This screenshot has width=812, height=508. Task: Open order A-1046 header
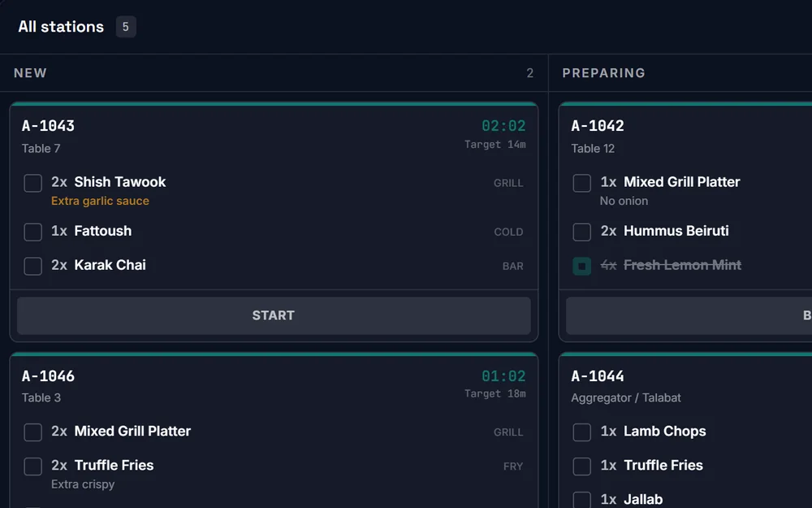[x=48, y=376]
